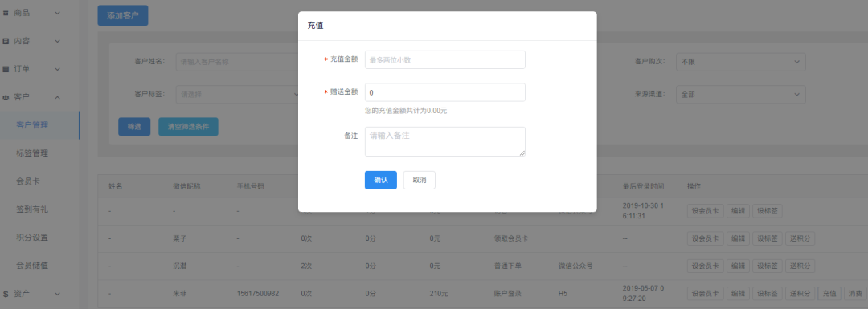
Task: Click 清空筛选条件 button
Action: [x=188, y=127]
